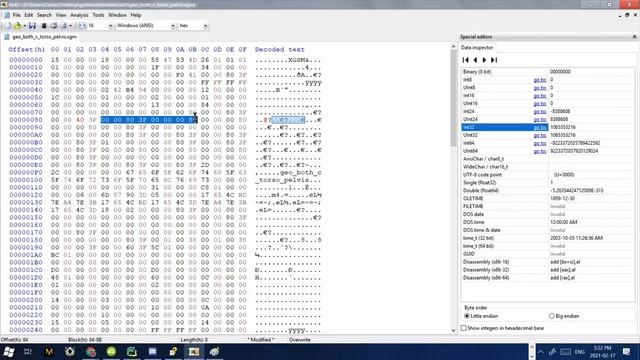This screenshot has width=640, height=360.
Task: Click the hex view vertical scrollbar thumb
Action: tap(453, 98)
